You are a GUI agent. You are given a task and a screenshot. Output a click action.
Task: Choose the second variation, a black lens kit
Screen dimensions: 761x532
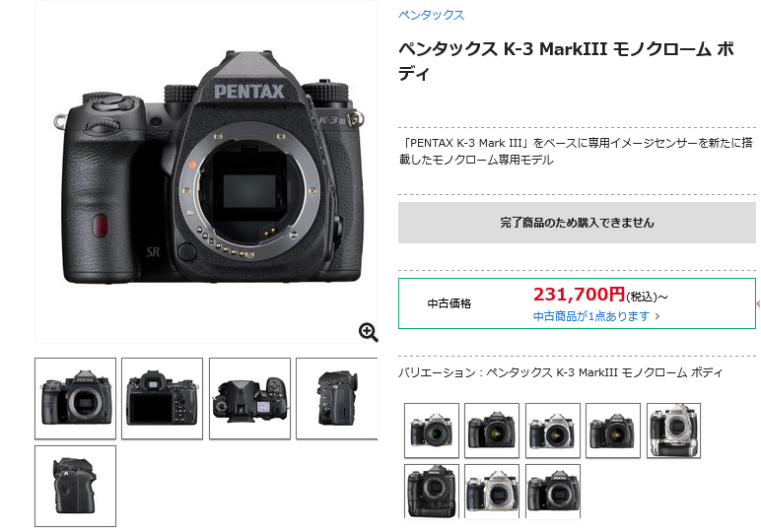(492, 431)
